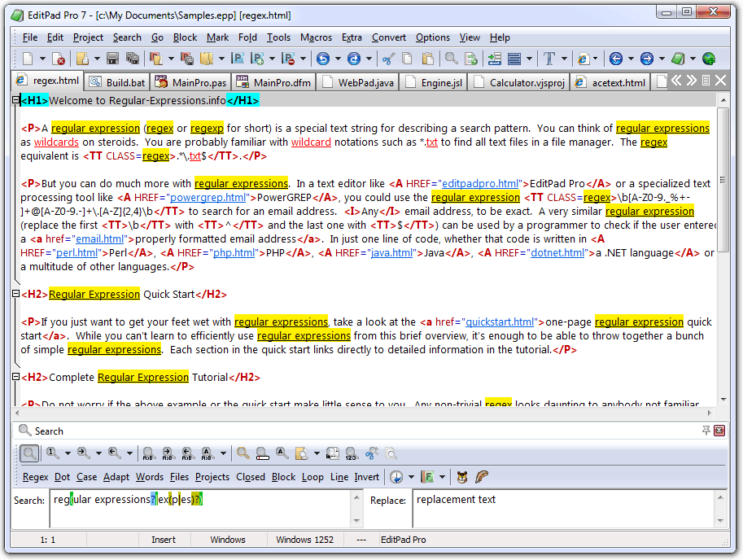Click the RegexBuddy owl icon
Viewport: 743px width, 560px height.
[x=462, y=477]
